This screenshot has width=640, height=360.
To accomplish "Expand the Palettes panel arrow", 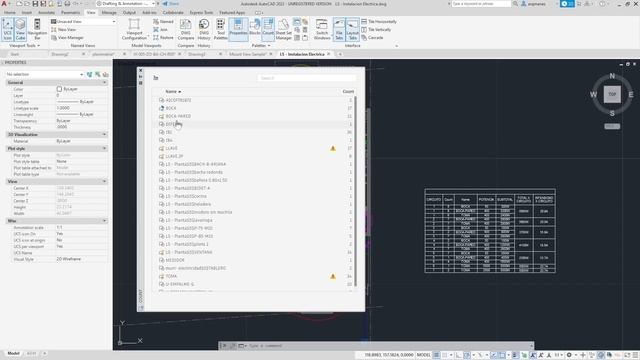I will [x=269, y=46].
